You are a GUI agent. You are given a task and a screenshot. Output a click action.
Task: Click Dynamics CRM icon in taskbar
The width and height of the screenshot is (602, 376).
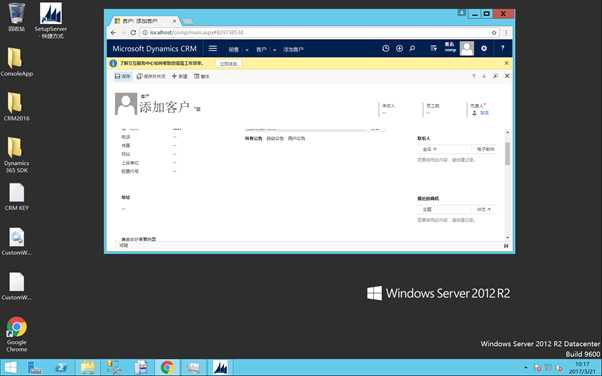(221, 368)
